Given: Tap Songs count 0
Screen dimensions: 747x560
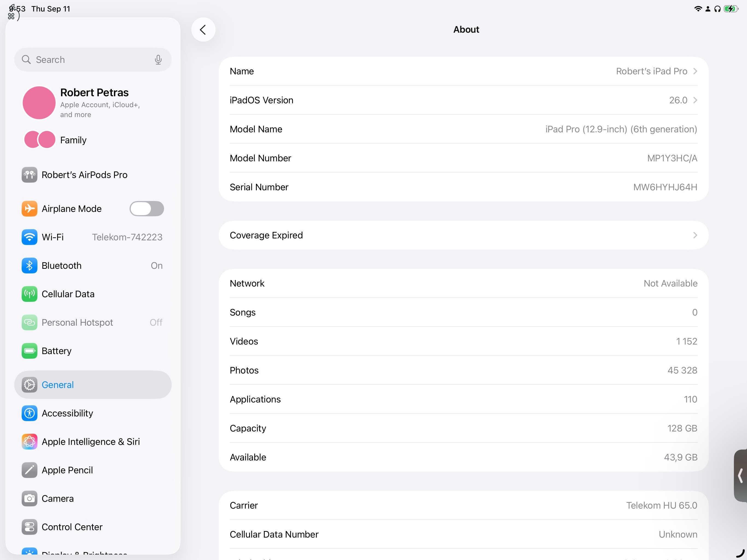Looking at the screenshot, I should 695,313.
